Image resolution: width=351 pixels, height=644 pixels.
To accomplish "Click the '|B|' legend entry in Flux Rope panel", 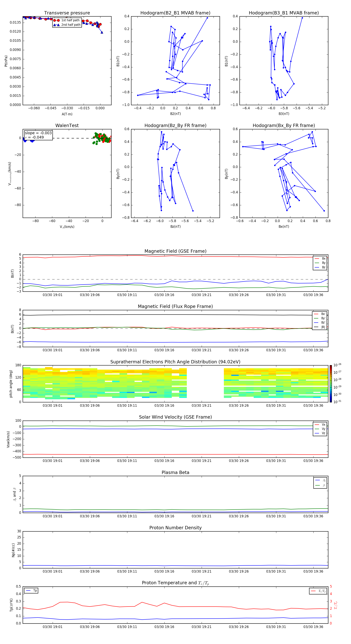I will [320, 327].
